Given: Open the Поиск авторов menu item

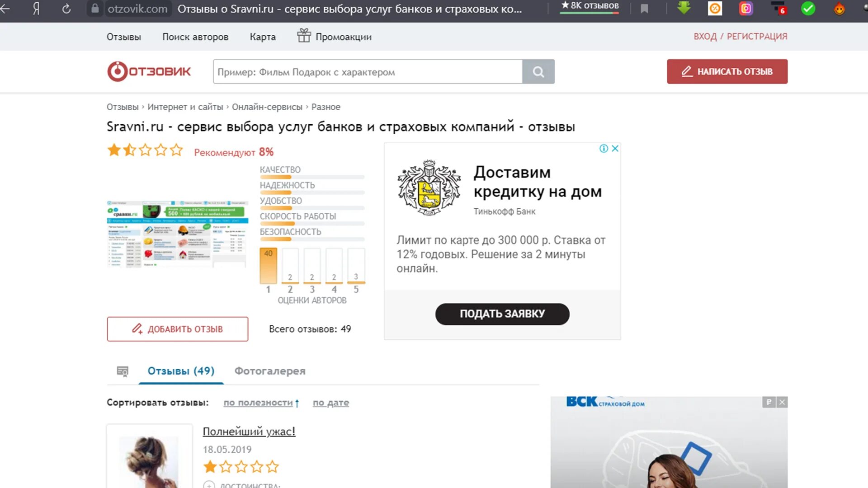Looking at the screenshot, I should coord(195,37).
